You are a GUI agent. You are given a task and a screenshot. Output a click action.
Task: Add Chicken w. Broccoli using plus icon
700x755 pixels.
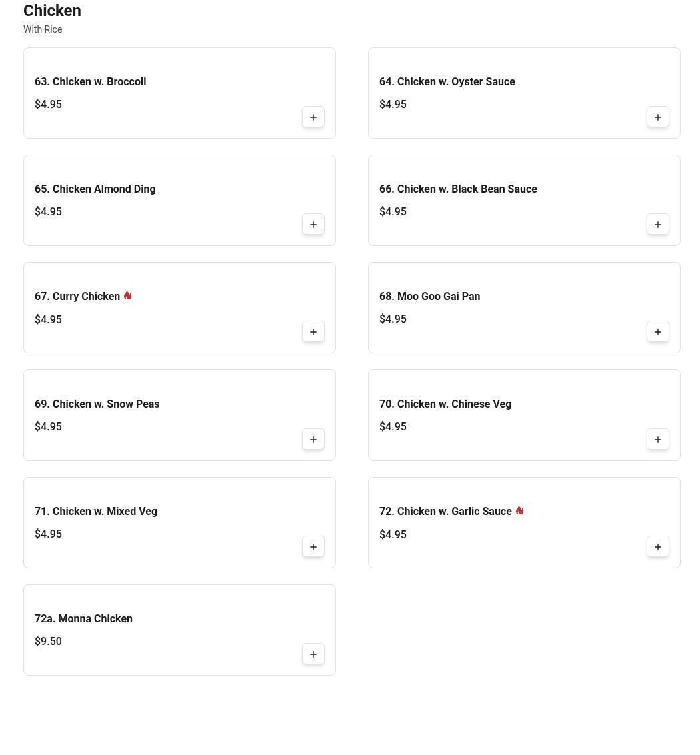(x=313, y=117)
